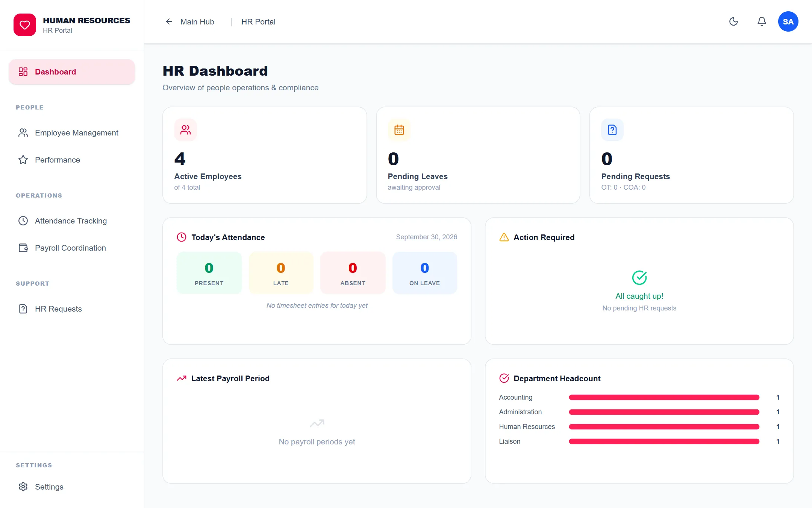Screen dimensions: 812x508
Task: Click the Action Required warning triangle icon
Action: tap(504, 237)
